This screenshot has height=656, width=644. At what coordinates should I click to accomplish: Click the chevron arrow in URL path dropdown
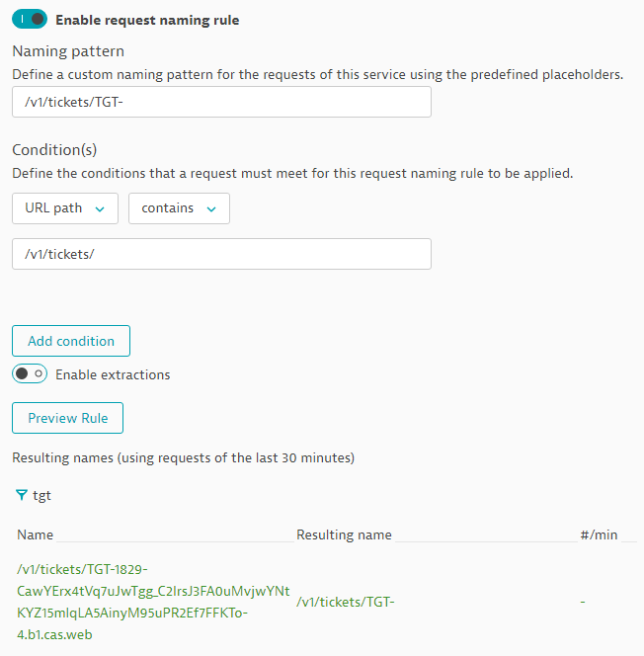(x=100, y=208)
